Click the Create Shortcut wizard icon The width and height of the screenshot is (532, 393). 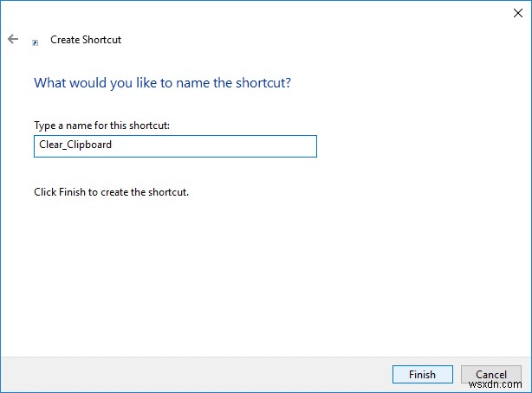[35, 42]
